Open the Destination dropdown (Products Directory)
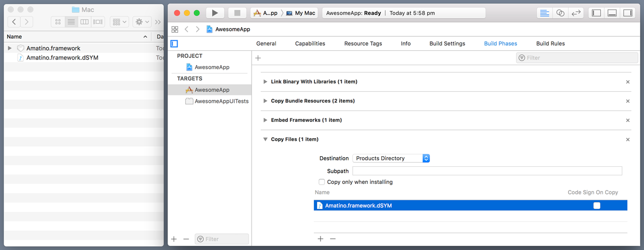This screenshot has height=250, width=644. pos(391,158)
